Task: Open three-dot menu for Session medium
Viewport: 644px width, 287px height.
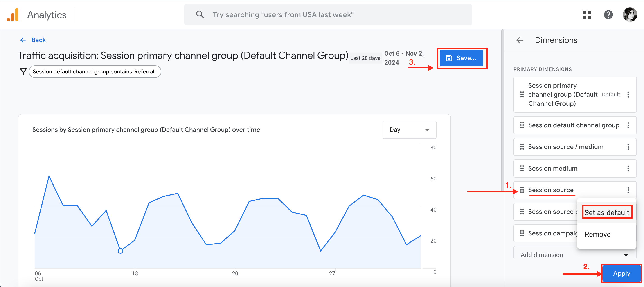Action: point(628,169)
